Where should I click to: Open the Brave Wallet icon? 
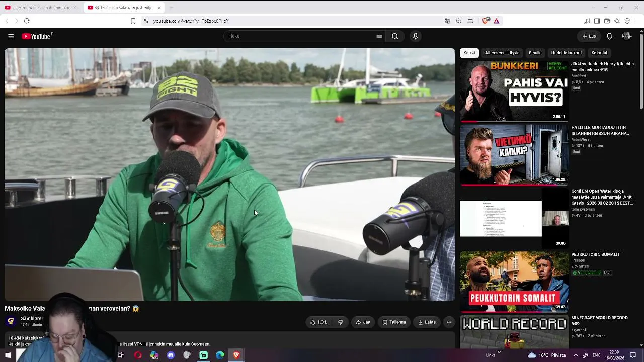point(607,21)
